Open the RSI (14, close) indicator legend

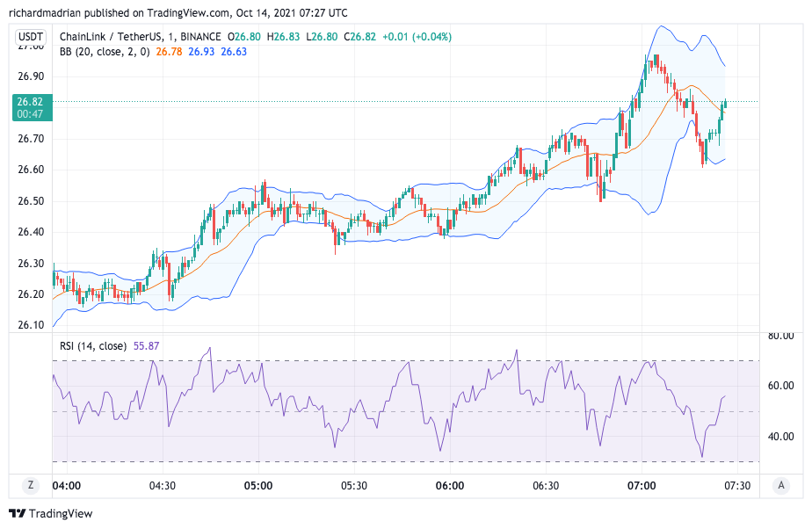pos(93,346)
